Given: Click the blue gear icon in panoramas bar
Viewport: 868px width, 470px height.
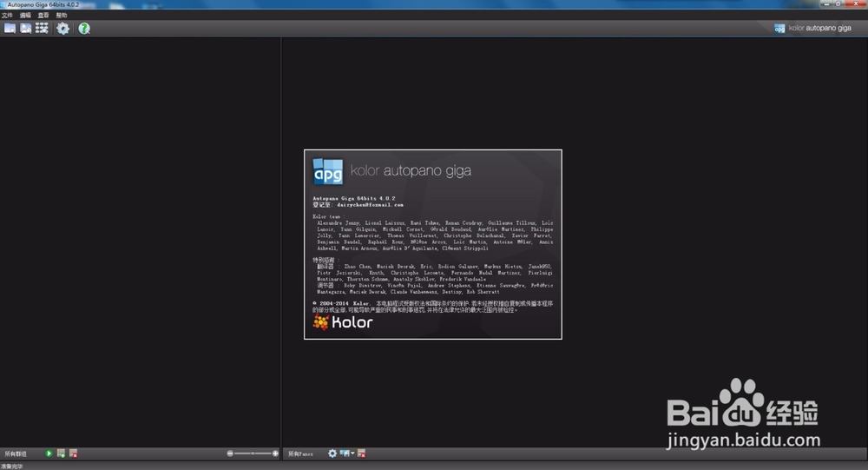Looking at the screenshot, I should click(x=332, y=453).
